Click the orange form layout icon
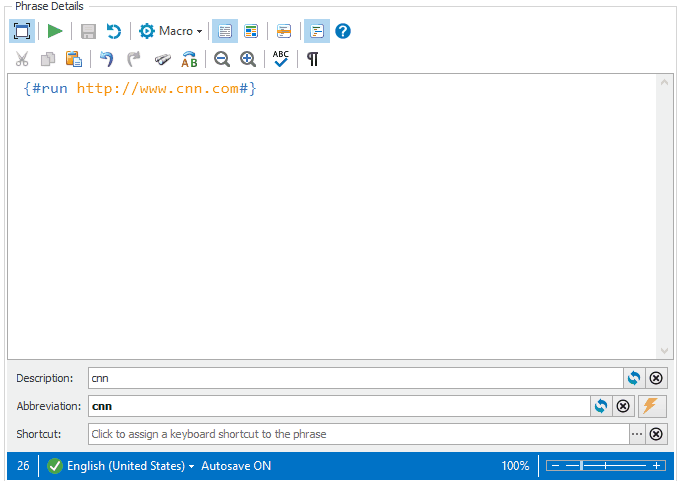 284,31
